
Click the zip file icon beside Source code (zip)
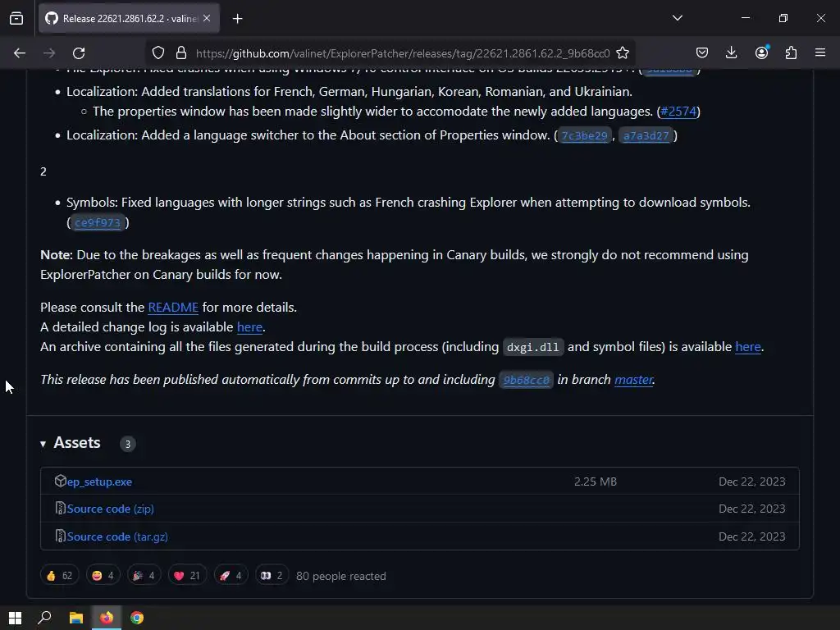pos(60,508)
